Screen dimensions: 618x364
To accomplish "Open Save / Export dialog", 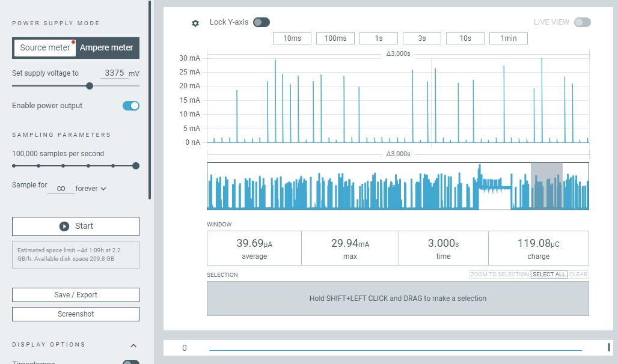I will (76, 295).
